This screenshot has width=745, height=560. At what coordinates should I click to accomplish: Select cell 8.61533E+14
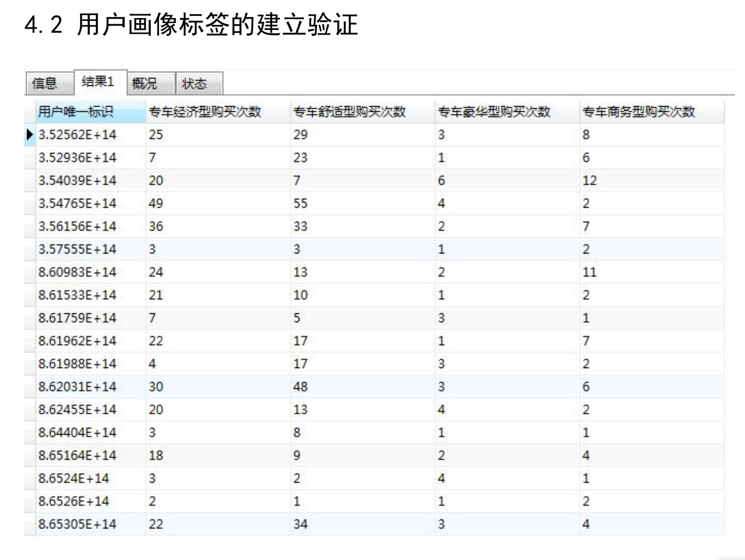pyautogui.click(x=90, y=295)
